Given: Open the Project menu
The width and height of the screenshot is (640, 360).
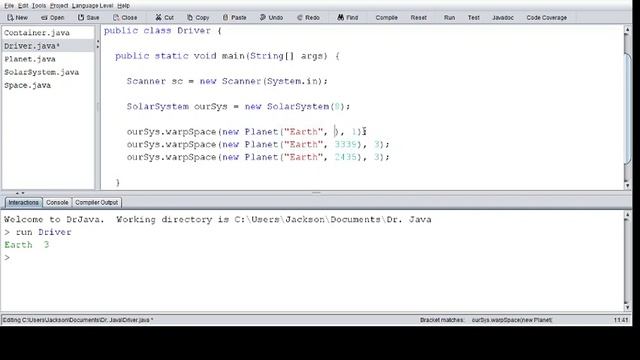Looking at the screenshot, I should (x=59, y=6).
